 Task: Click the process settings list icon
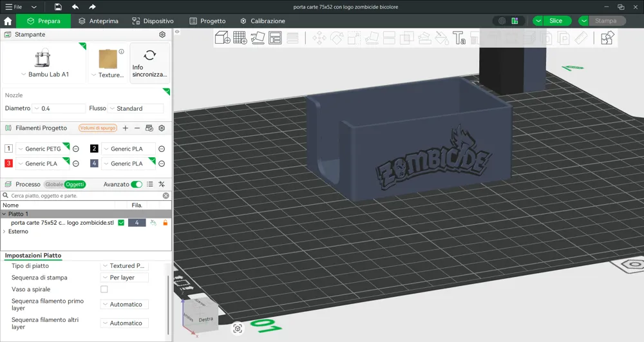(x=150, y=184)
